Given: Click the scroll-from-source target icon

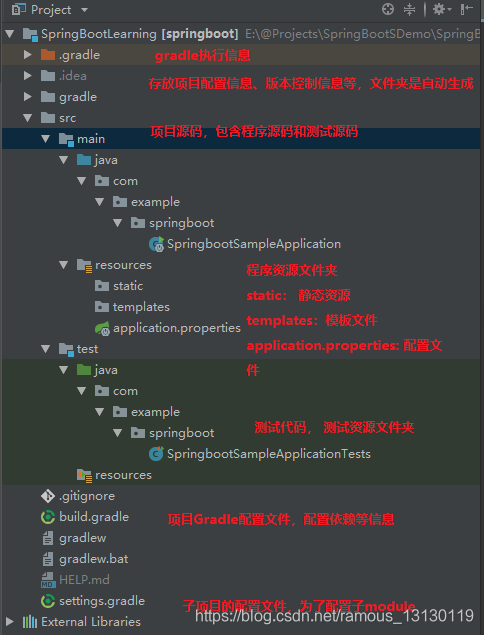Looking at the screenshot, I should tap(388, 9).
